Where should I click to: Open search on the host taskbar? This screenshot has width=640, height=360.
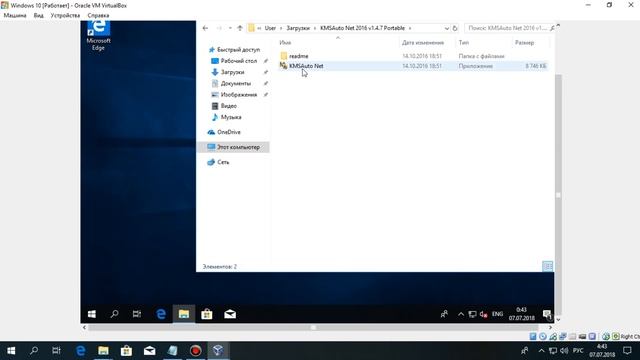pos(34,351)
